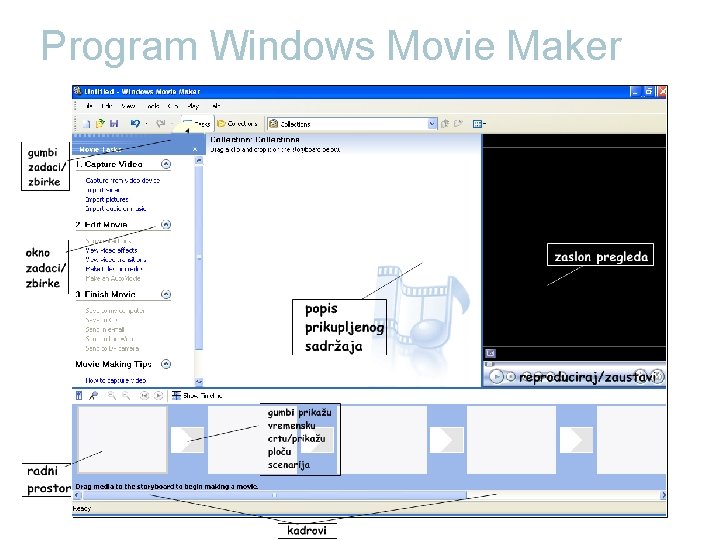The width and height of the screenshot is (720, 540).
Task: Click the tasks pane scroll down arrow
Action: [x=199, y=382]
